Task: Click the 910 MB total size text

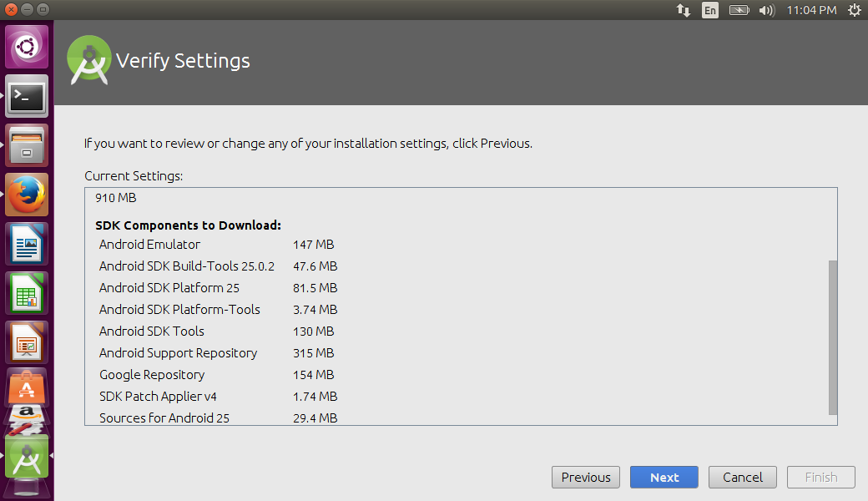Action: 116,198
